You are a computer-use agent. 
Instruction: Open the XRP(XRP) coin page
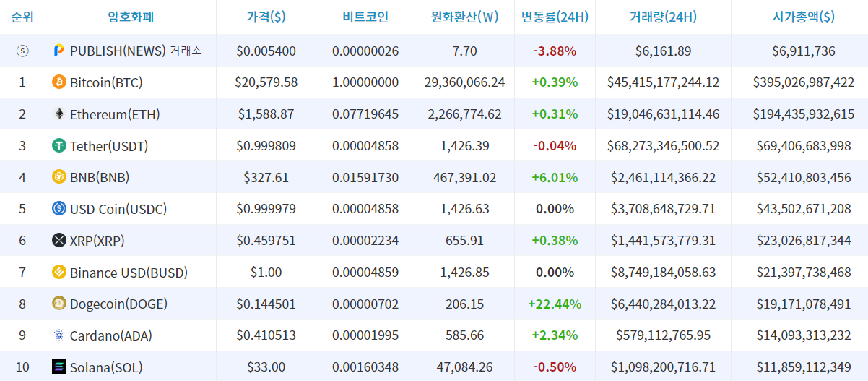(98, 241)
